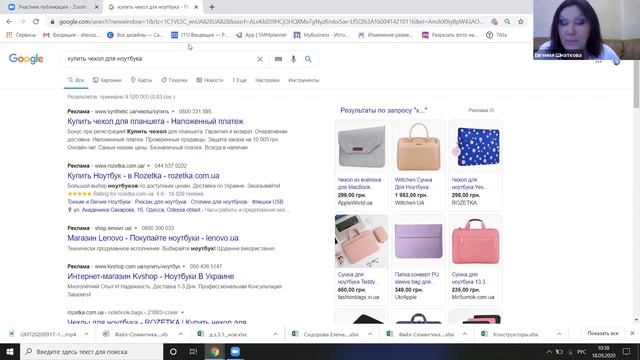Expand options for Сидорова Елена xlsx download
640x360 pixels.
tap(370, 334)
